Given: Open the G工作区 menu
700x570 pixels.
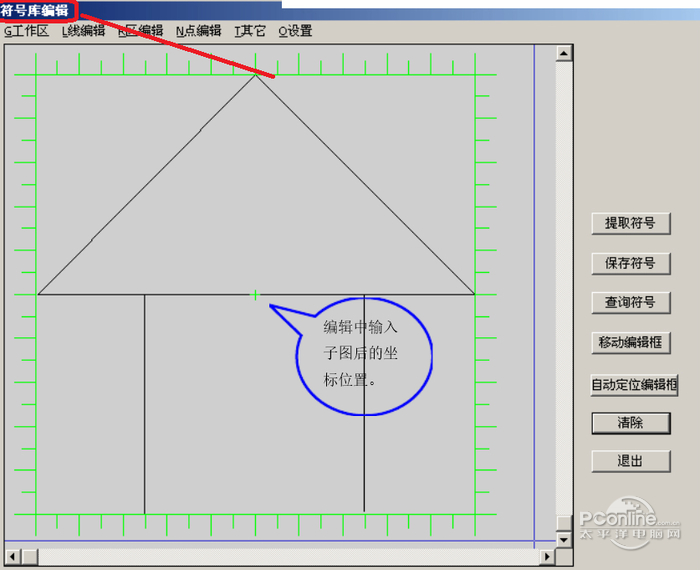Looking at the screenshot, I should click(x=26, y=31).
